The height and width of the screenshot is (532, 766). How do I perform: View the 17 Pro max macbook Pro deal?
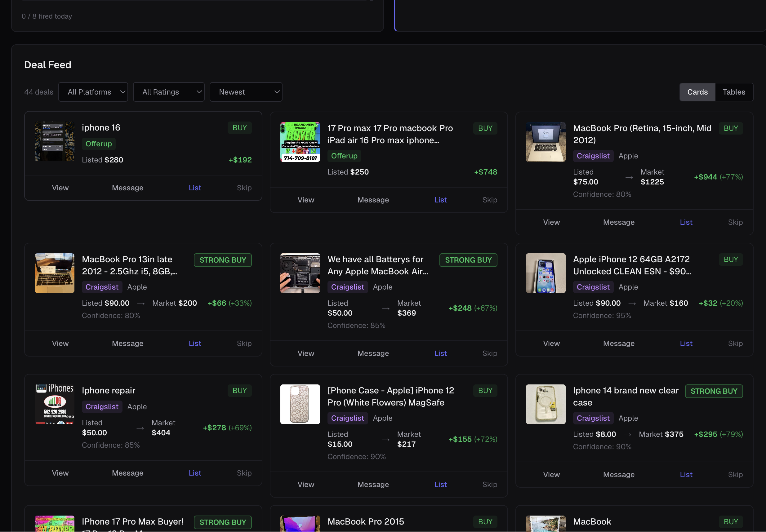[x=306, y=200]
